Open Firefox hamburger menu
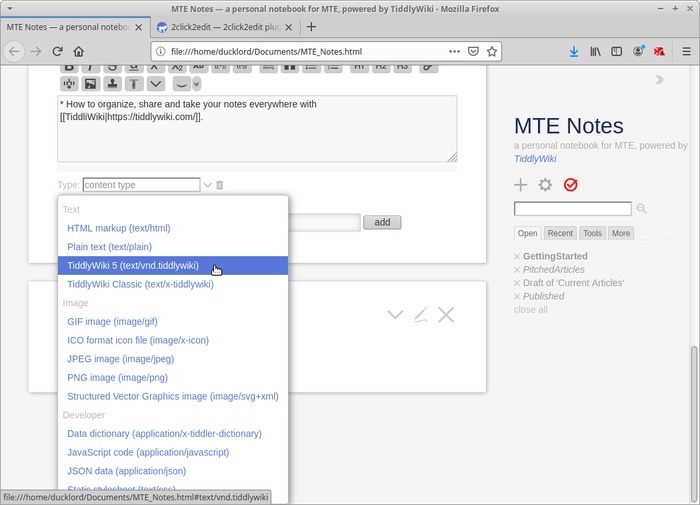This screenshot has width=700, height=505. pyautogui.click(x=687, y=52)
